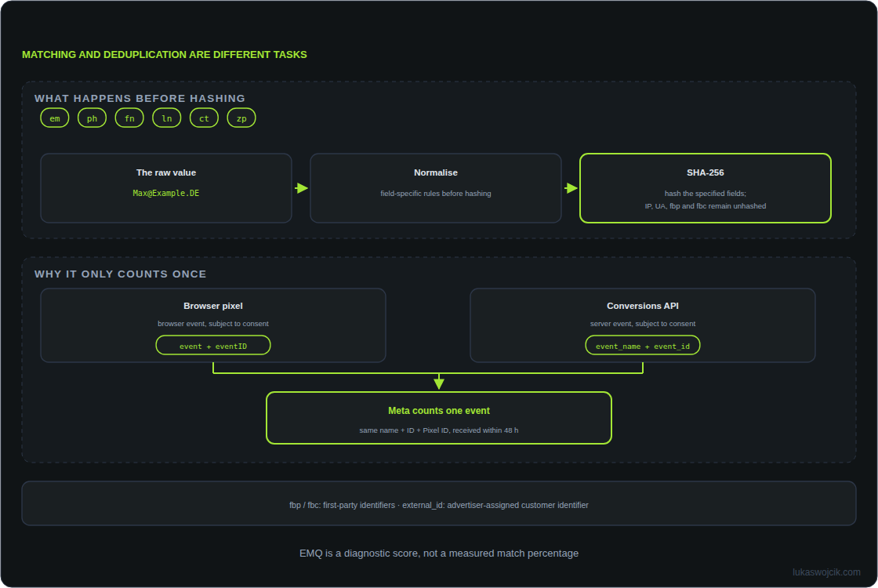Screen dimensions: 878x588
Task: Select the "WHAT HAPPENS BEFORE HASHING" section label
Action: coord(140,99)
